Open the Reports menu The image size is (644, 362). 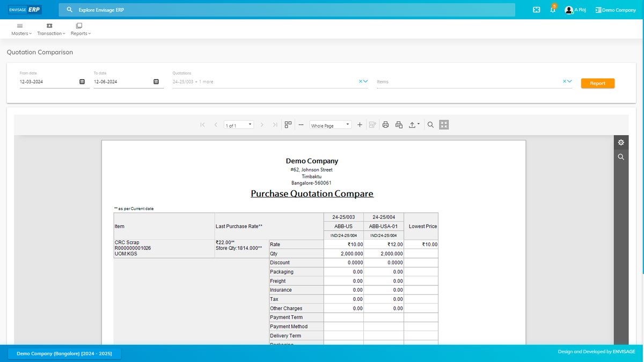(80, 29)
